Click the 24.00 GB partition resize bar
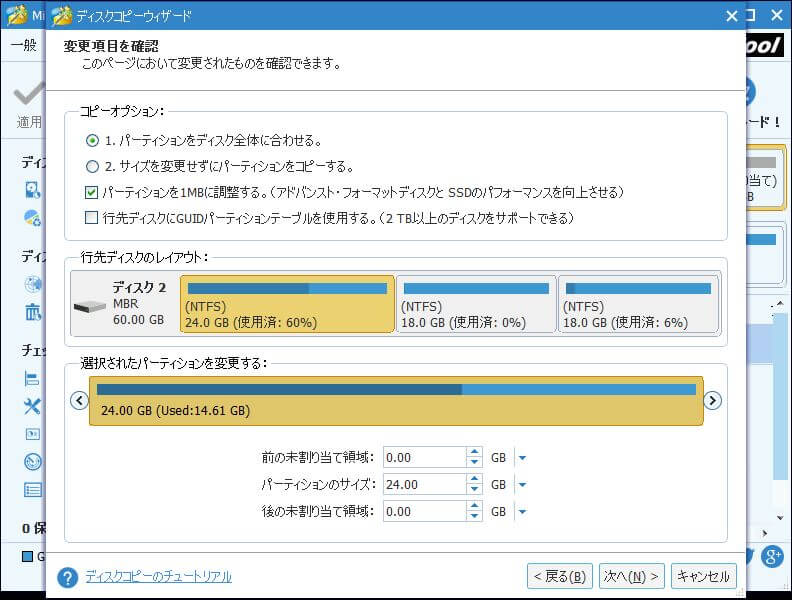 396,401
